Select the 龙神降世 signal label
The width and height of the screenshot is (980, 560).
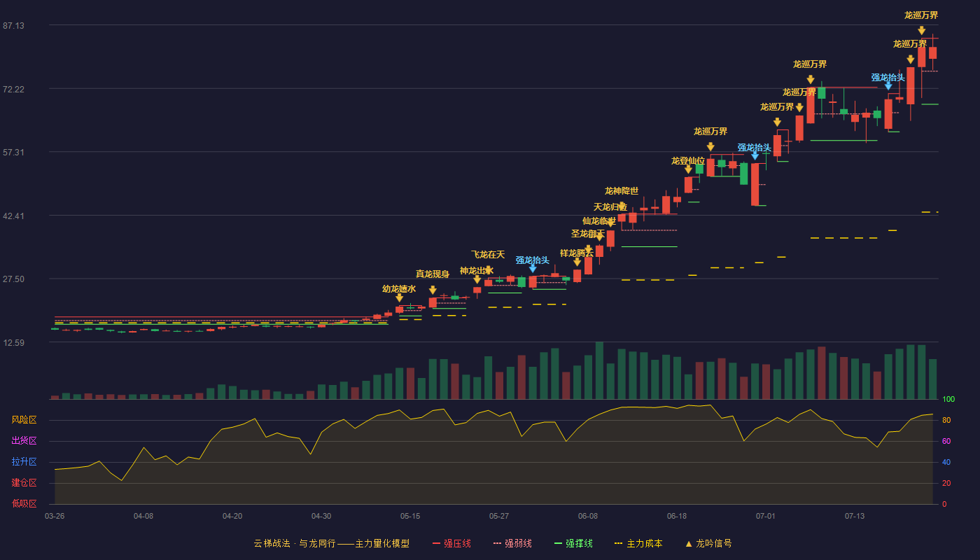click(622, 191)
